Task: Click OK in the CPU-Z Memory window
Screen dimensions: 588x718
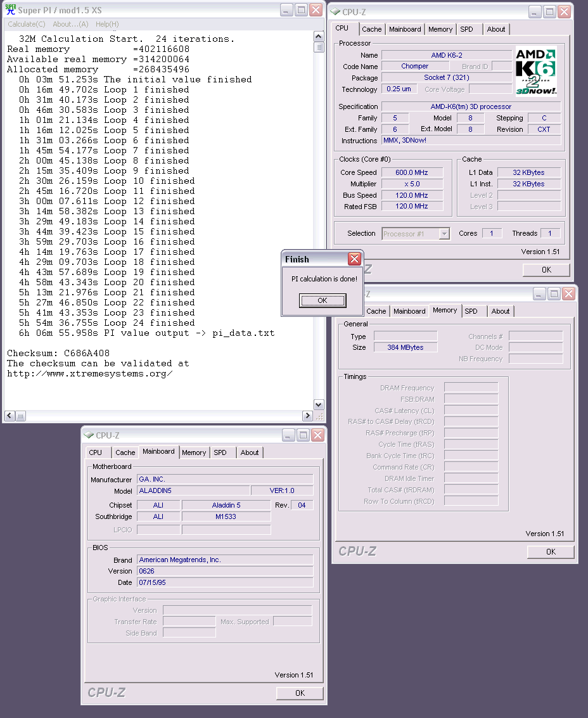Action: click(x=551, y=552)
